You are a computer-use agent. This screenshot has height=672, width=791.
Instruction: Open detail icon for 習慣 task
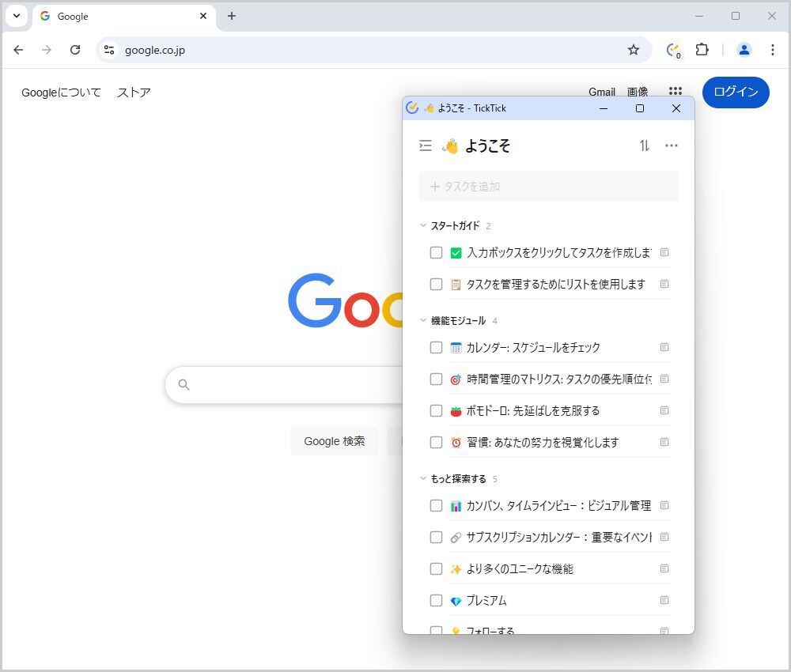pos(664,442)
